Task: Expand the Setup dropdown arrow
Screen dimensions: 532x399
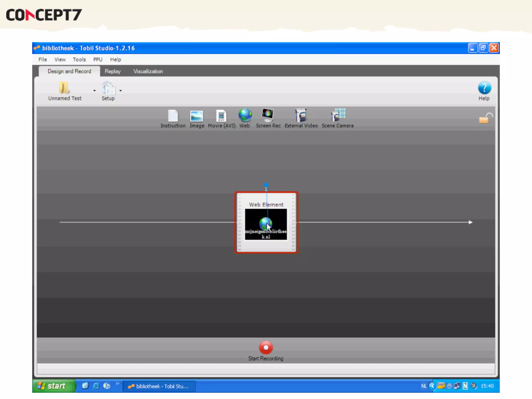Action: point(121,91)
